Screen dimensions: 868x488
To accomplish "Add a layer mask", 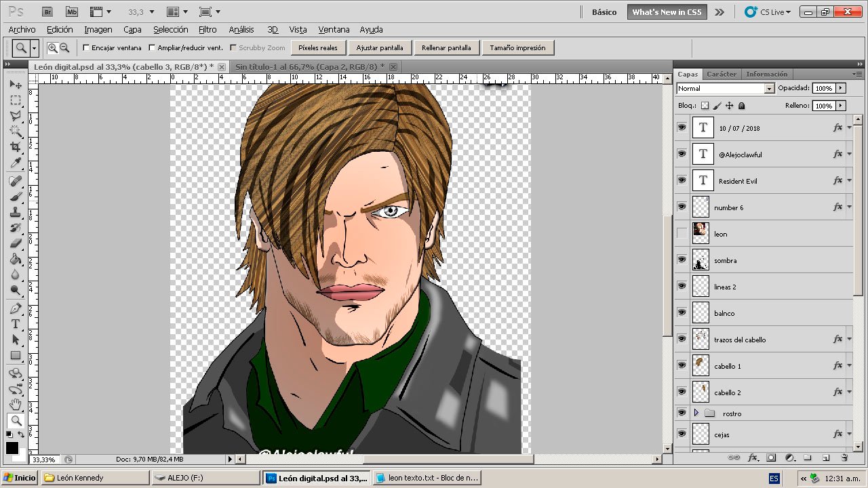I will click(x=771, y=457).
